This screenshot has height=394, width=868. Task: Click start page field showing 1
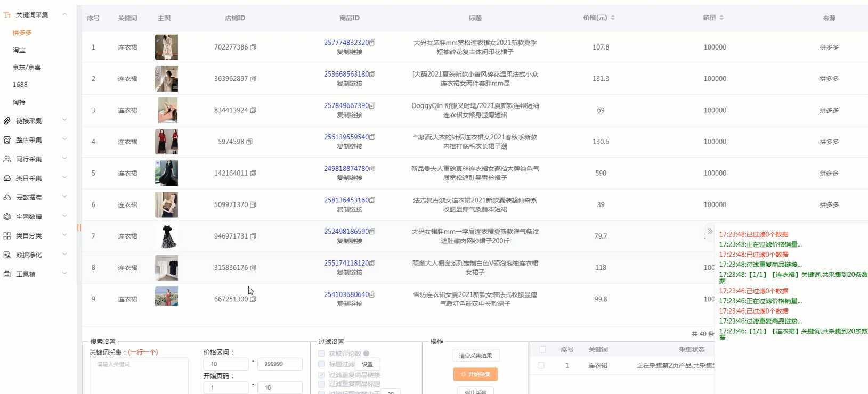tap(226, 388)
